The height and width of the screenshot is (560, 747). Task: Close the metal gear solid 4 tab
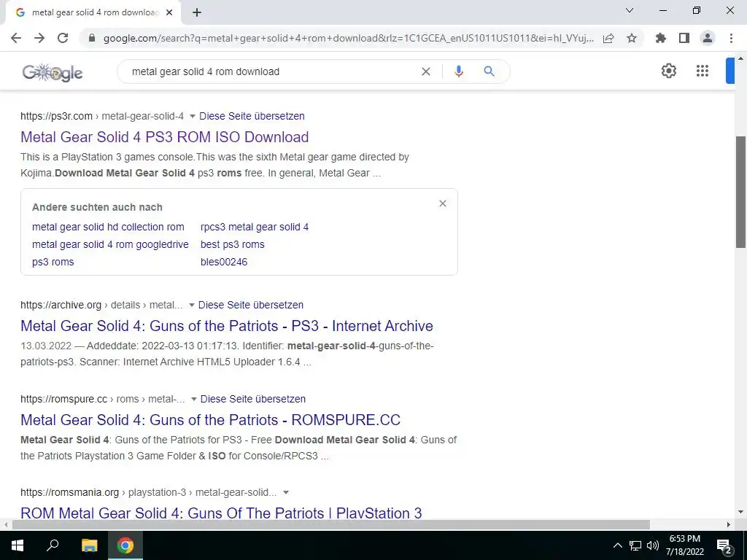(x=169, y=13)
